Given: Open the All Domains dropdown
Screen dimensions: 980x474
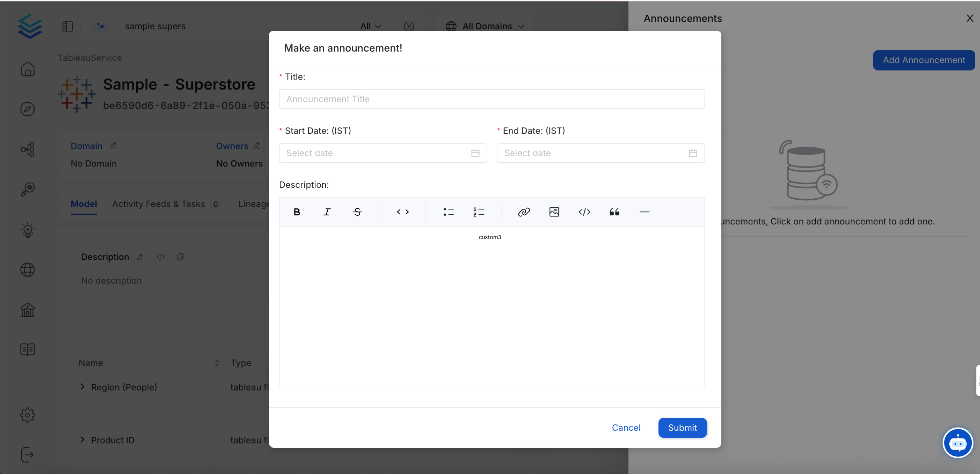Looking at the screenshot, I should point(486,26).
